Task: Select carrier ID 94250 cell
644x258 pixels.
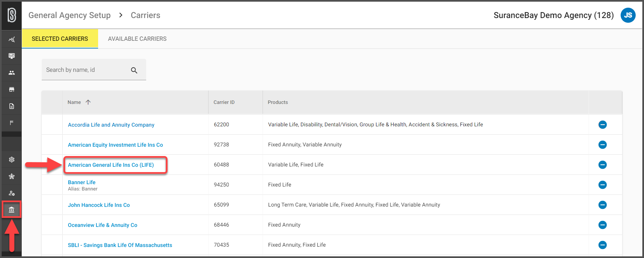Action: pyautogui.click(x=221, y=184)
